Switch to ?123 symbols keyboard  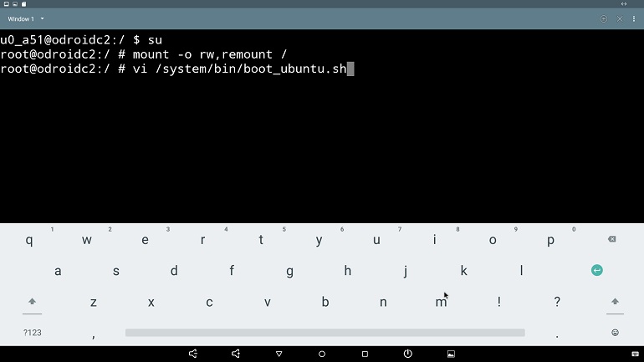[x=32, y=333]
